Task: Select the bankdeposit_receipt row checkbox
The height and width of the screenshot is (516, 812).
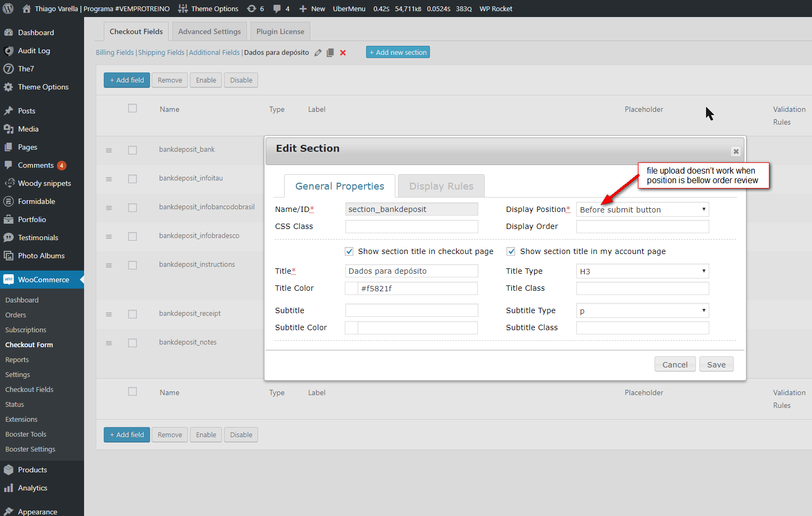Action: [x=132, y=314]
